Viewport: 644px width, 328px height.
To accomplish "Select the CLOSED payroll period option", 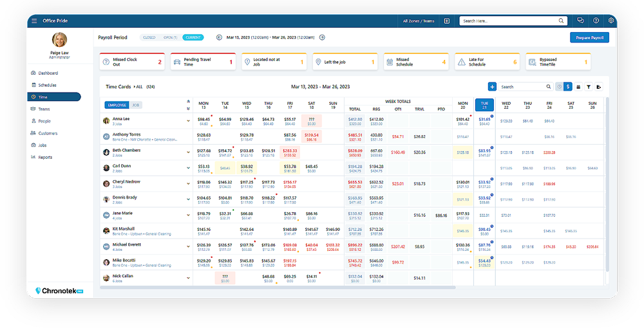I will click(x=149, y=38).
